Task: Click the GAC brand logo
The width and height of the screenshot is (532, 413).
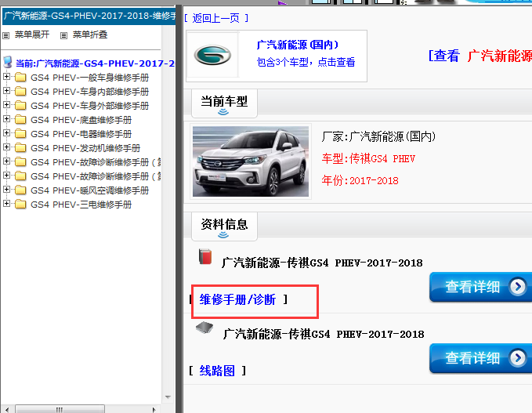Action: 212,55
